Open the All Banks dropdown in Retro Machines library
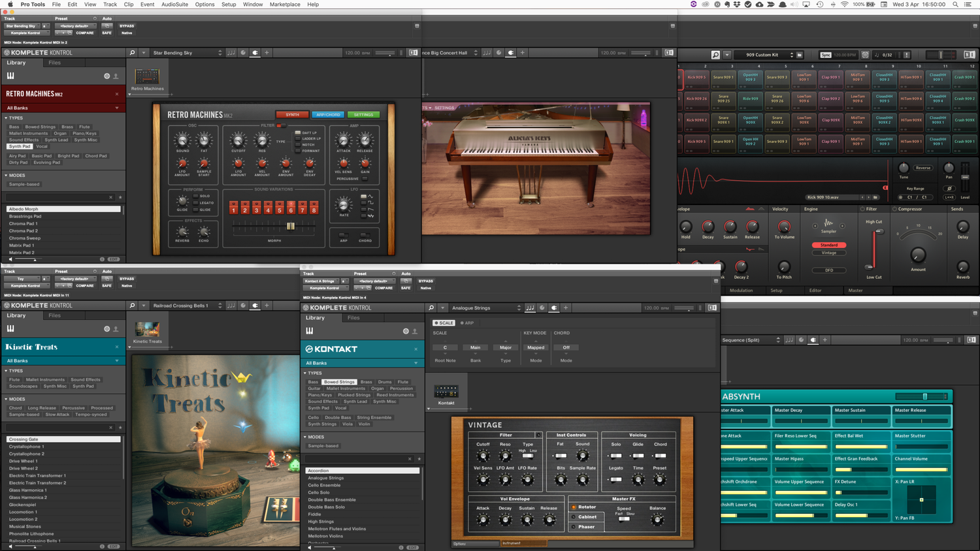980x551 pixels. [62, 107]
